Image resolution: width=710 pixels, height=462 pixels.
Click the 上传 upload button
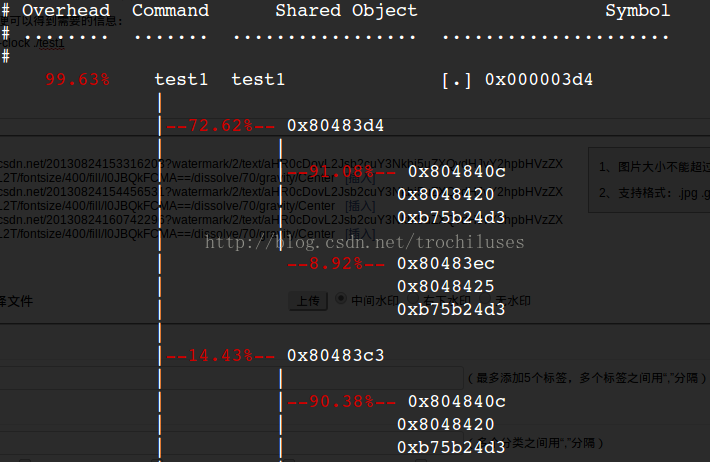coord(308,301)
